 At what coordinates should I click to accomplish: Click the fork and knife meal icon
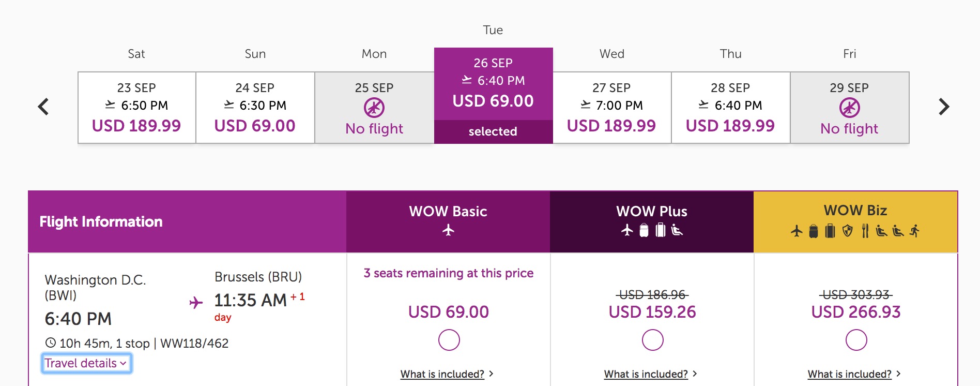tap(865, 231)
